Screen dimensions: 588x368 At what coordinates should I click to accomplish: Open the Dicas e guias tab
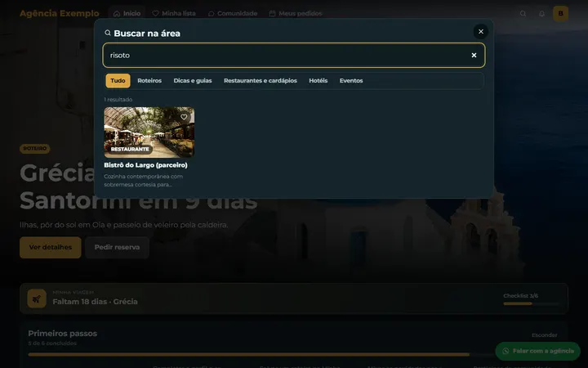pos(193,81)
